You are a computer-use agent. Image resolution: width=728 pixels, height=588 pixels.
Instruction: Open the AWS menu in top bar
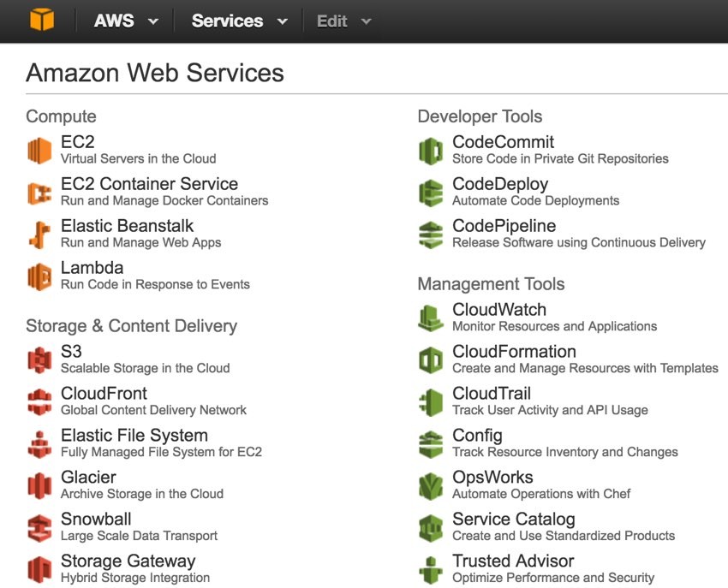(x=125, y=21)
